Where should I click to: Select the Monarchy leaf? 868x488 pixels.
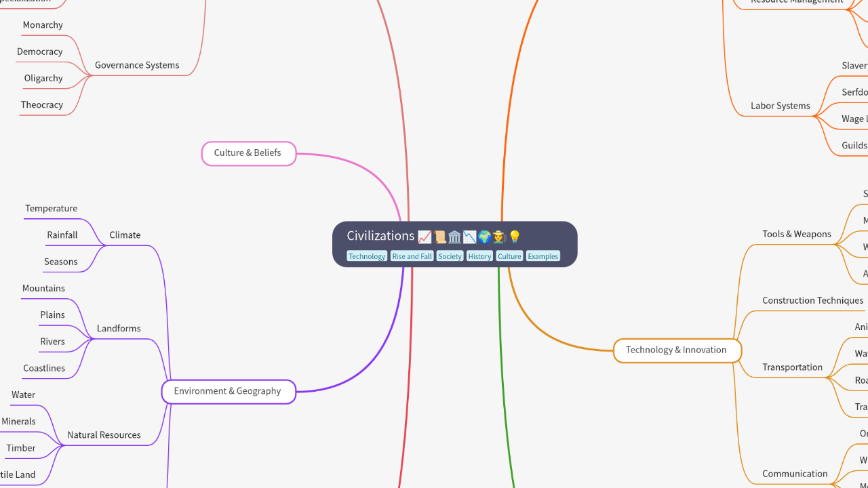43,25
